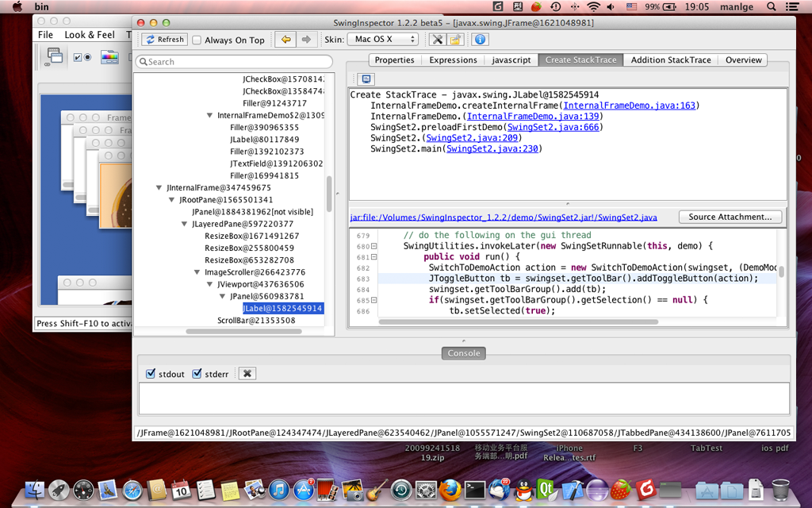Click the forward arrow navigation icon
Image resolution: width=812 pixels, height=508 pixels.
point(306,40)
